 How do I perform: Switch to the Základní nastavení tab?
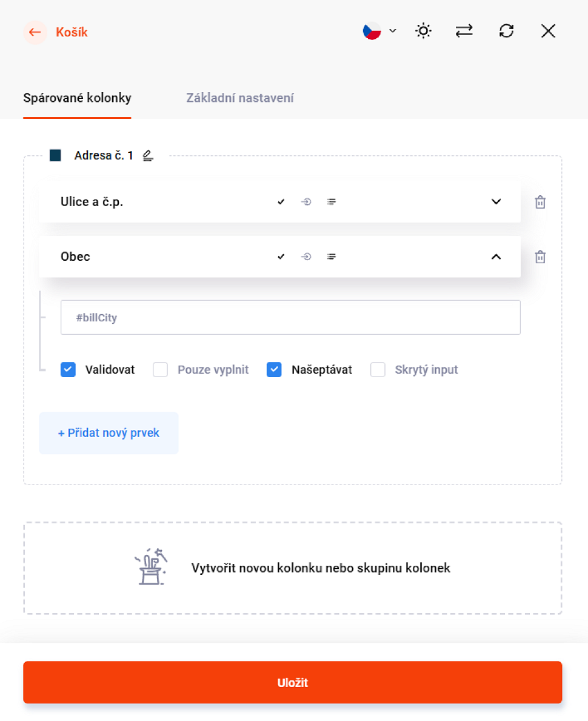point(240,98)
